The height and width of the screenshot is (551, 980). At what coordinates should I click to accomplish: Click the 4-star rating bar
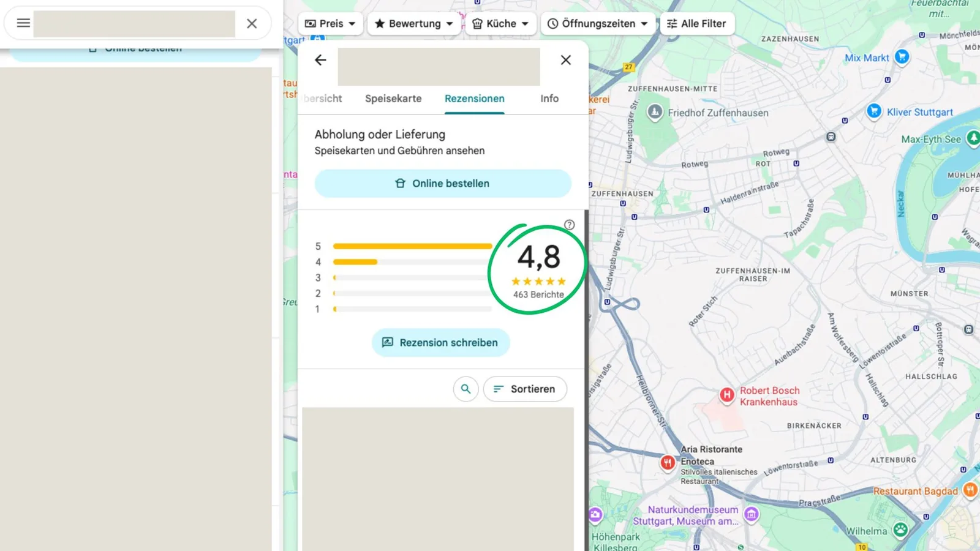pos(412,262)
